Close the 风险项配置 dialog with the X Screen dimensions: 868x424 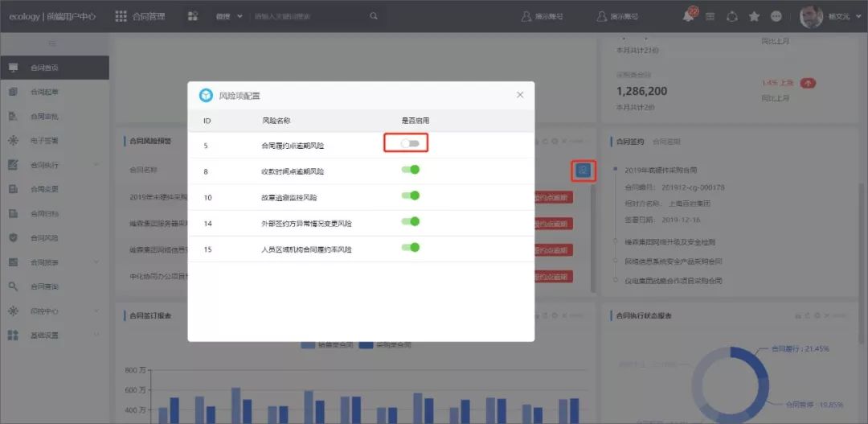coord(520,95)
